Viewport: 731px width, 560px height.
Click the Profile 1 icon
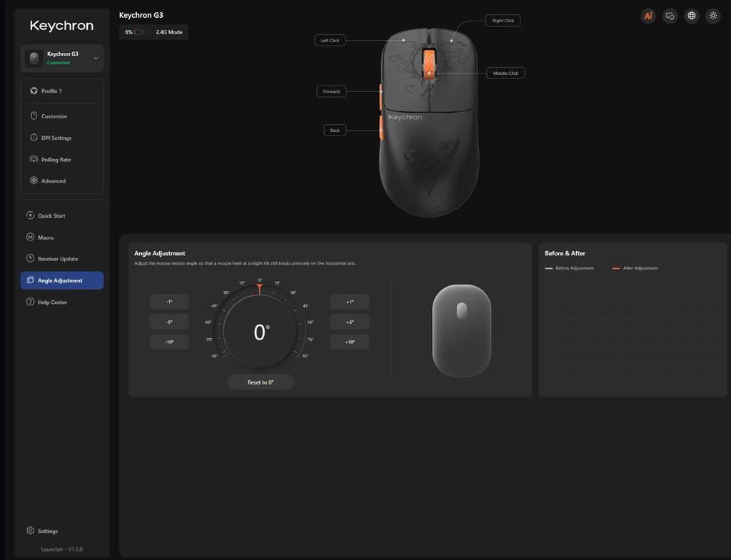pyautogui.click(x=34, y=91)
